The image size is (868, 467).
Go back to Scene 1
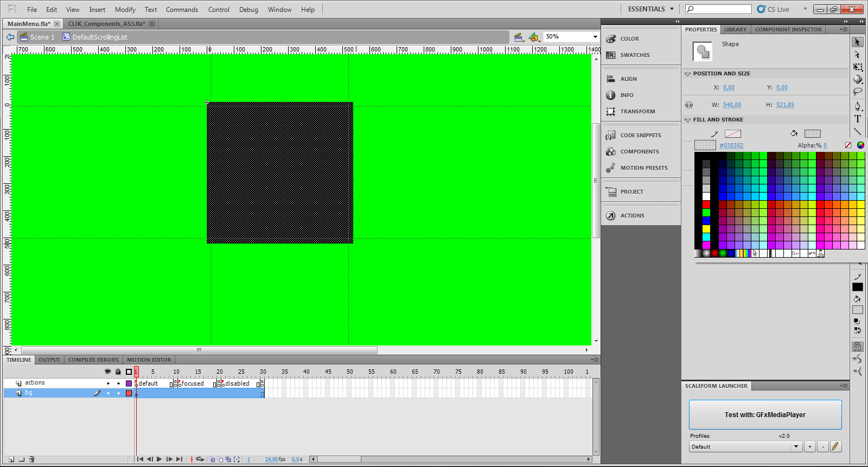[42, 37]
